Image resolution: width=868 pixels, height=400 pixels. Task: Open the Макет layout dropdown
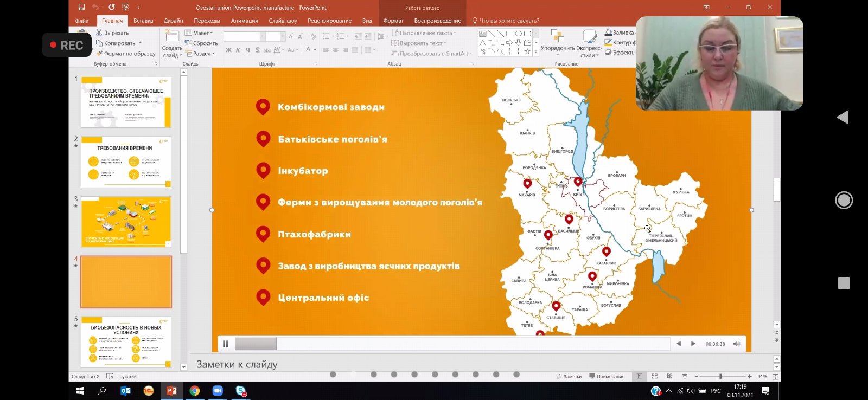(x=199, y=33)
